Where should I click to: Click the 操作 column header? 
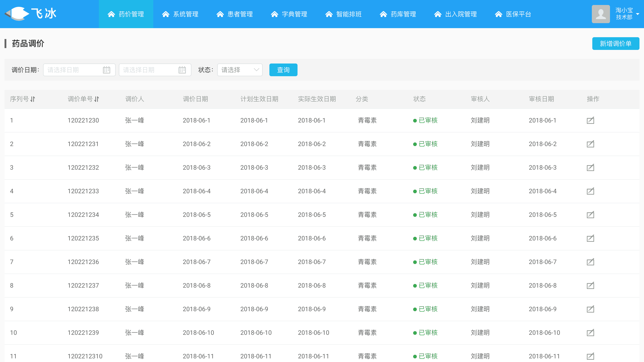point(593,99)
